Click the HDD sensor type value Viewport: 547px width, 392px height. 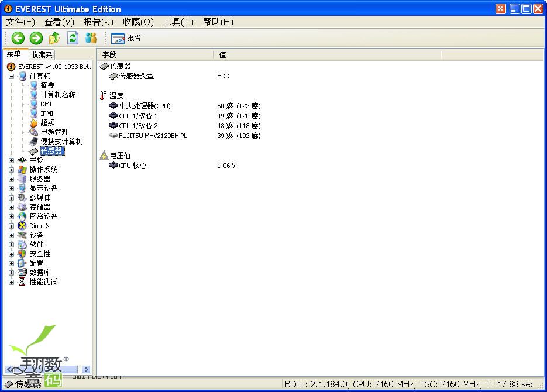[223, 76]
